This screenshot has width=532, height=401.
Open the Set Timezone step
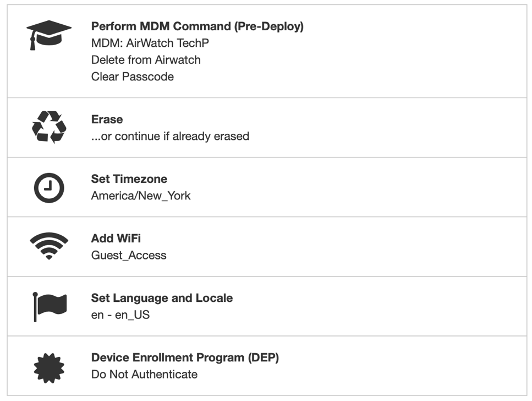(x=129, y=179)
